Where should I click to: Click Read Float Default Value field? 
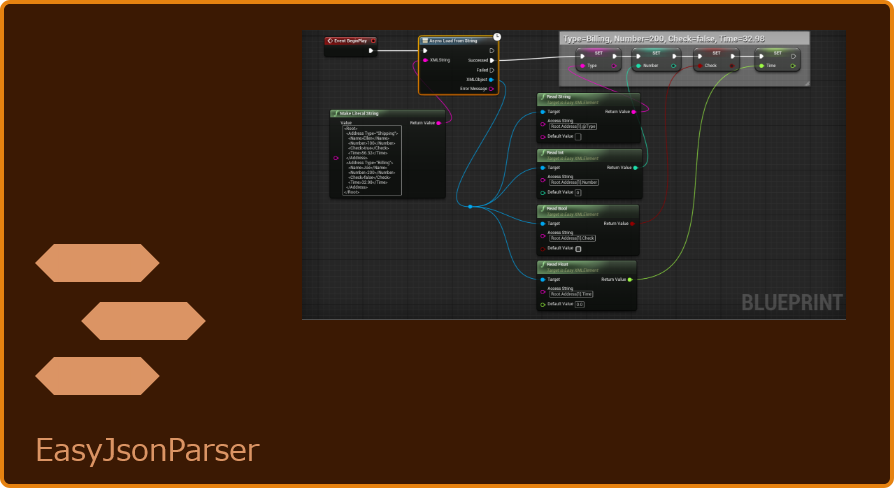coord(580,304)
